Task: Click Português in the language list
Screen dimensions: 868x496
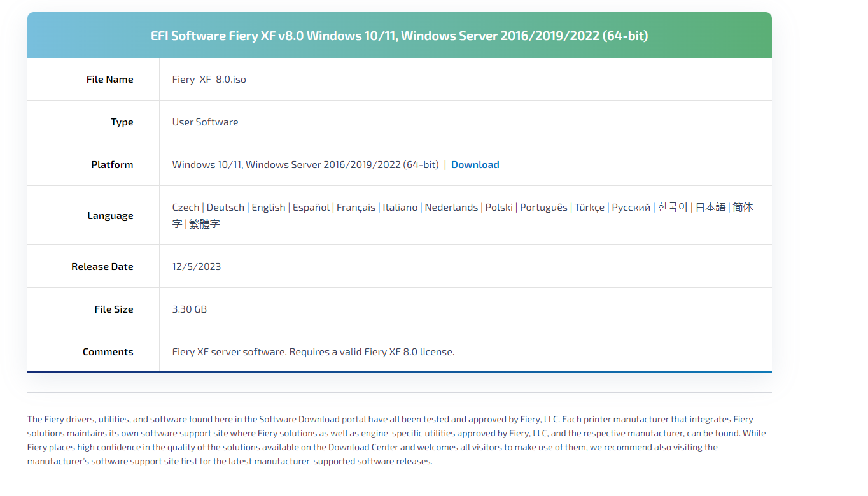Action: [543, 208]
